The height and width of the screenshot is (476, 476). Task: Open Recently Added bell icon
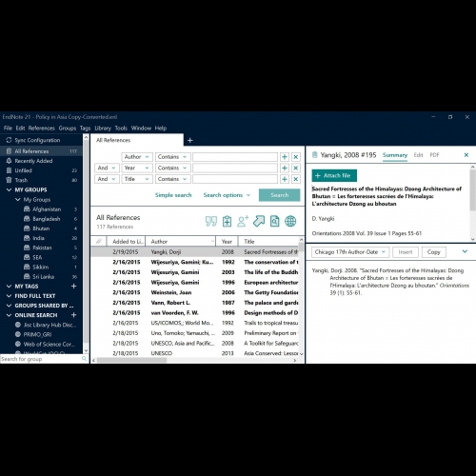coord(9,161)
